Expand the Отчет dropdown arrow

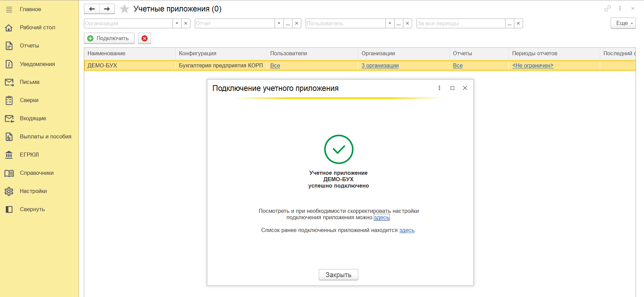click(x=279, y=24)
